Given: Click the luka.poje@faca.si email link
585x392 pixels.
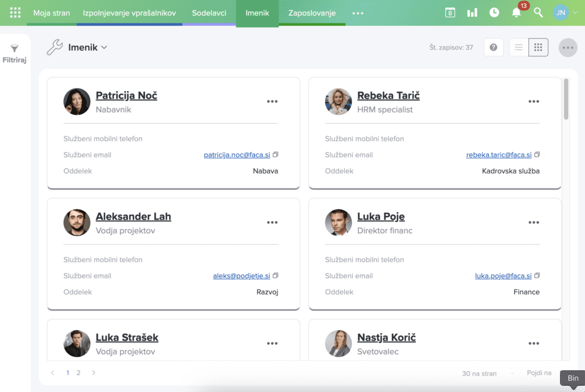Looking at the screenshot, I should [x=503, y=276].
